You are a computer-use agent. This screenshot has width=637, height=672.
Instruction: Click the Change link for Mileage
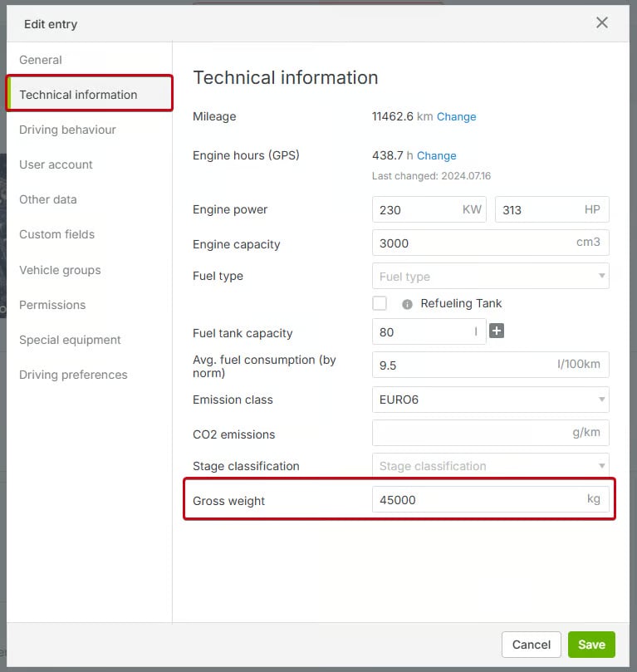456,117
